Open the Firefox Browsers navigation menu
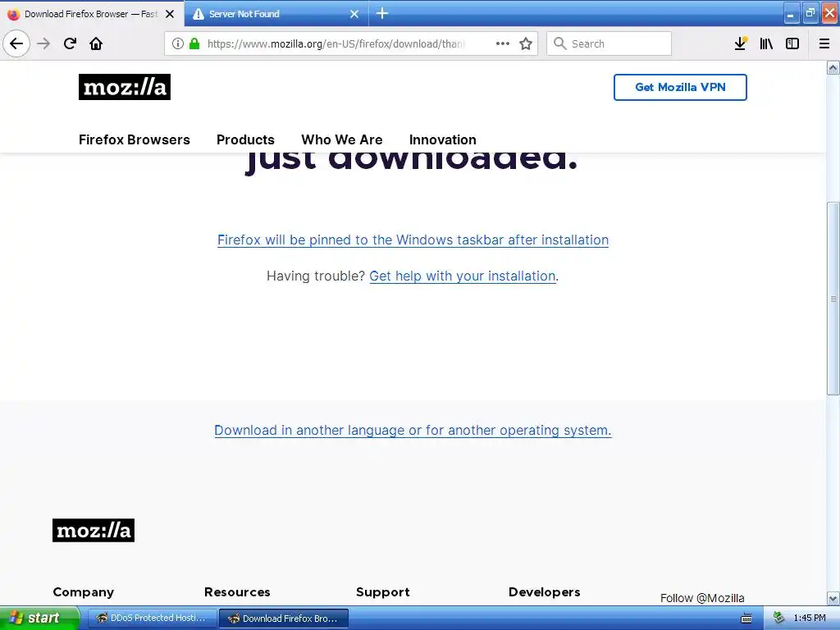 pos(135,139)
